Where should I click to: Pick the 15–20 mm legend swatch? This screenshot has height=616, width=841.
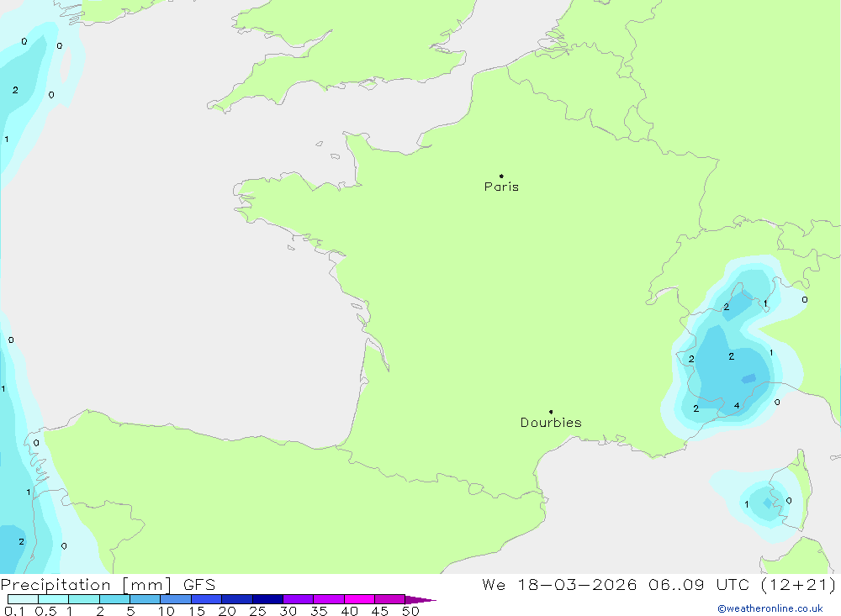(x=207, y=599)
